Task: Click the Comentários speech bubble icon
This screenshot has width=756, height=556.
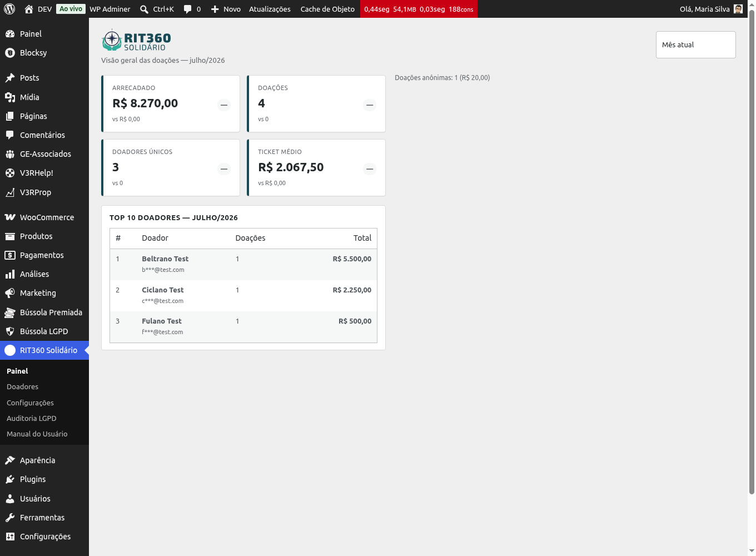Action: coord(10,135)
